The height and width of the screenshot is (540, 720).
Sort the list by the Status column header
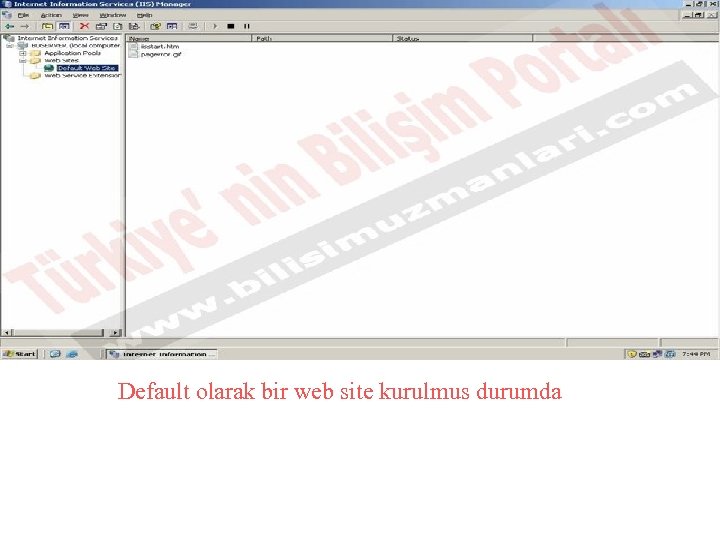463,39
